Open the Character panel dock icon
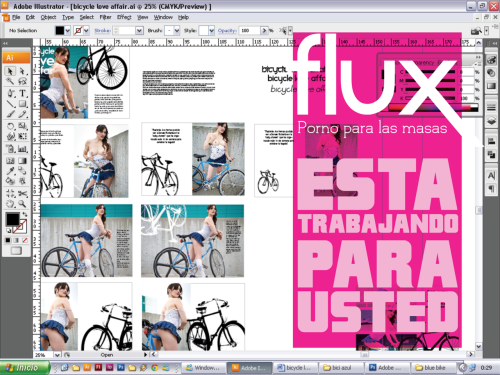Image resolution: width=500 pixels, height=375 pixels. pos(491,175)
